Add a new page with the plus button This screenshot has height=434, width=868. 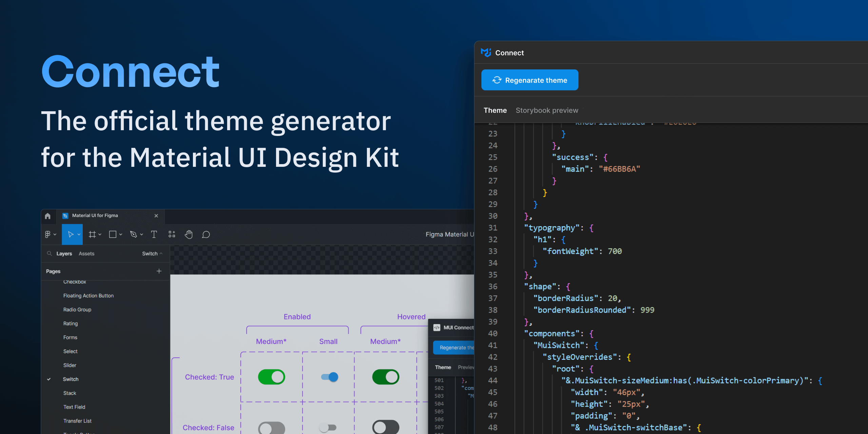[159, 271]
